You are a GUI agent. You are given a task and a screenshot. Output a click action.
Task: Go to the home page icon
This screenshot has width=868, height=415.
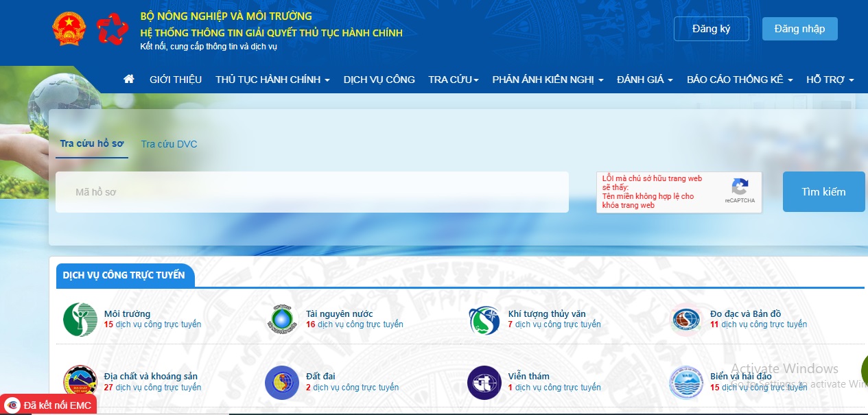tap(128, 79)
